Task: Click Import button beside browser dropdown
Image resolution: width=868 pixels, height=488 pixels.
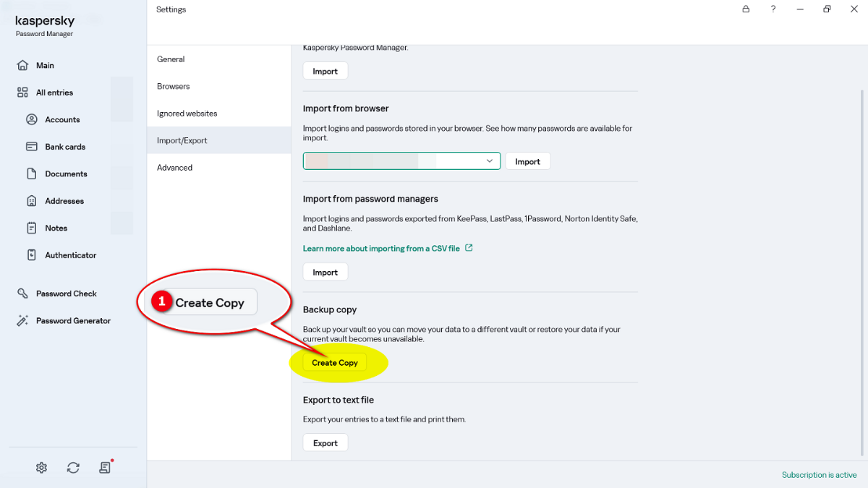Action: tap(527, 161)
